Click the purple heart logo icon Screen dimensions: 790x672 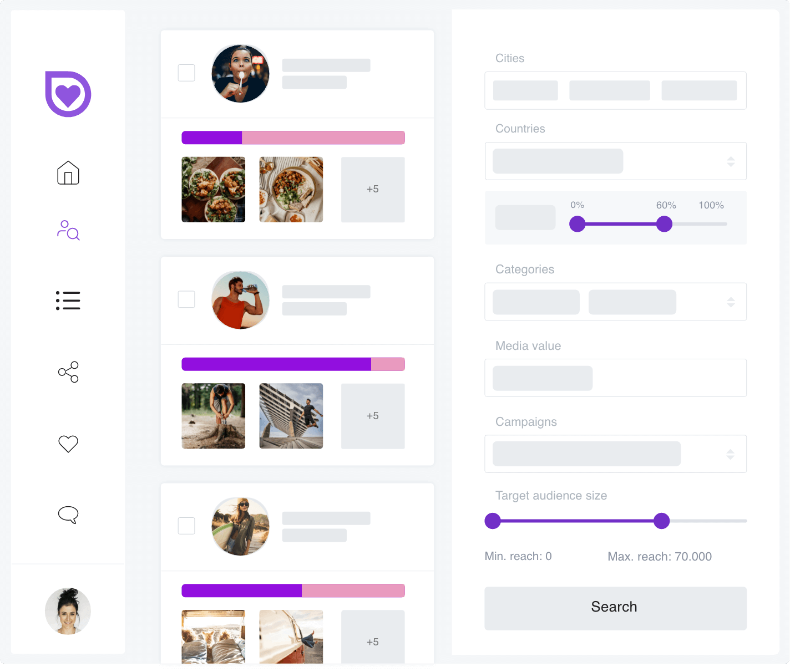pyautogui.click(x=68, y=94)
